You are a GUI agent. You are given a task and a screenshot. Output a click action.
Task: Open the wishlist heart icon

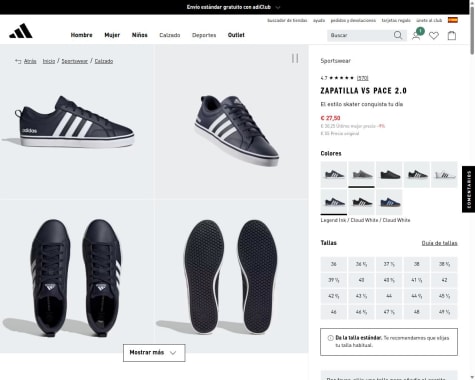tap(434, 35)
